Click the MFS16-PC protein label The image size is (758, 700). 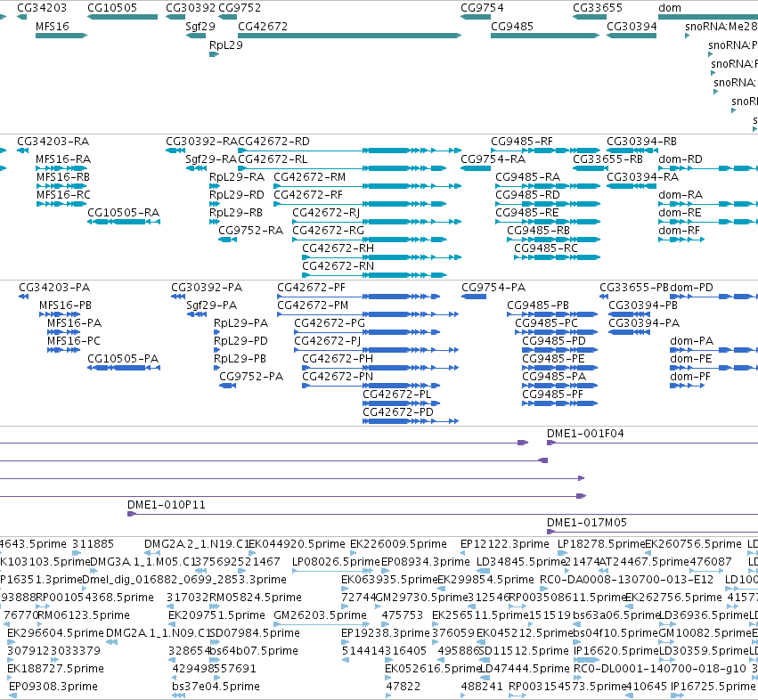(74, 341)
